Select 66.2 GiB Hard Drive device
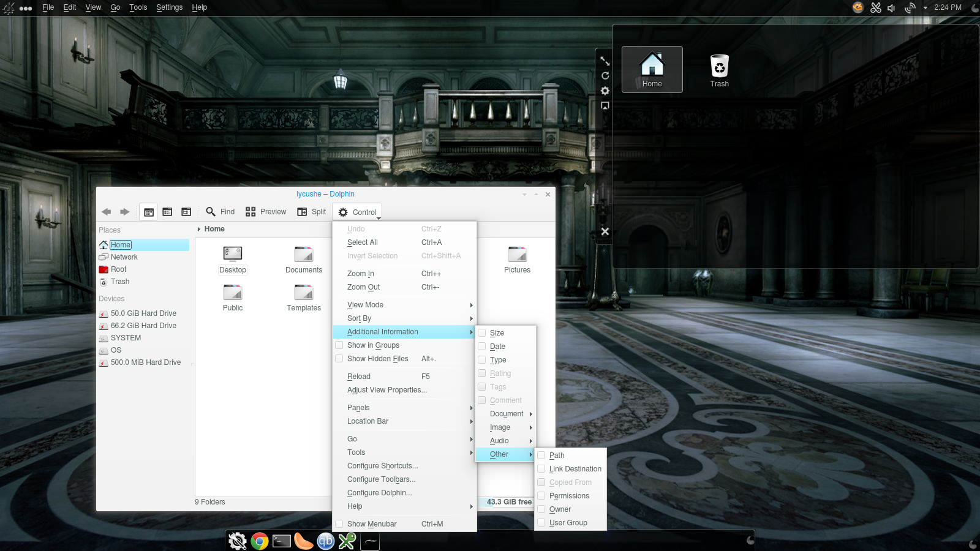 tap(143, 326)
